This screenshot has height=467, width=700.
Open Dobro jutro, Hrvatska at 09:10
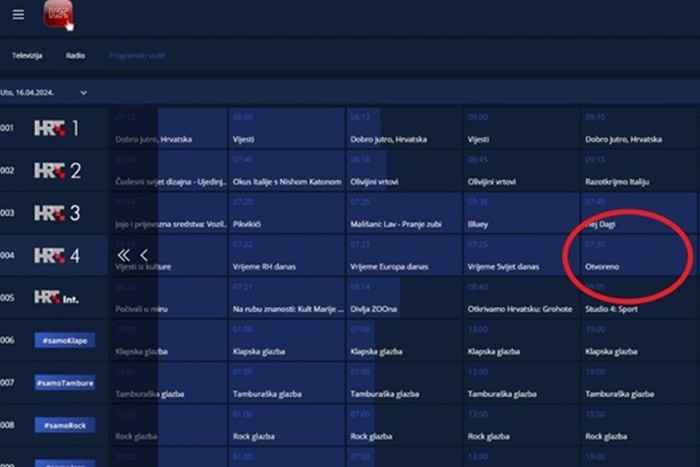(639, 128)
